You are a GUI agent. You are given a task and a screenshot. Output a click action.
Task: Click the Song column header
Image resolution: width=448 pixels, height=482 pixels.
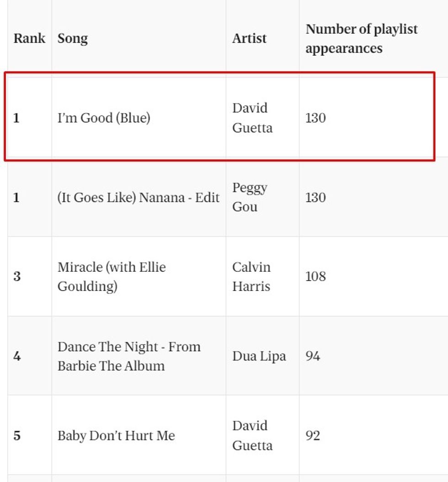(x=73, y=38)
